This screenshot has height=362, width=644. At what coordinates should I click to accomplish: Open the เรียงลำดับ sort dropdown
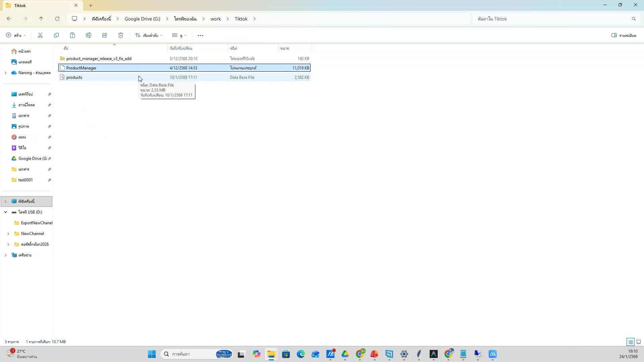(149, 35)
